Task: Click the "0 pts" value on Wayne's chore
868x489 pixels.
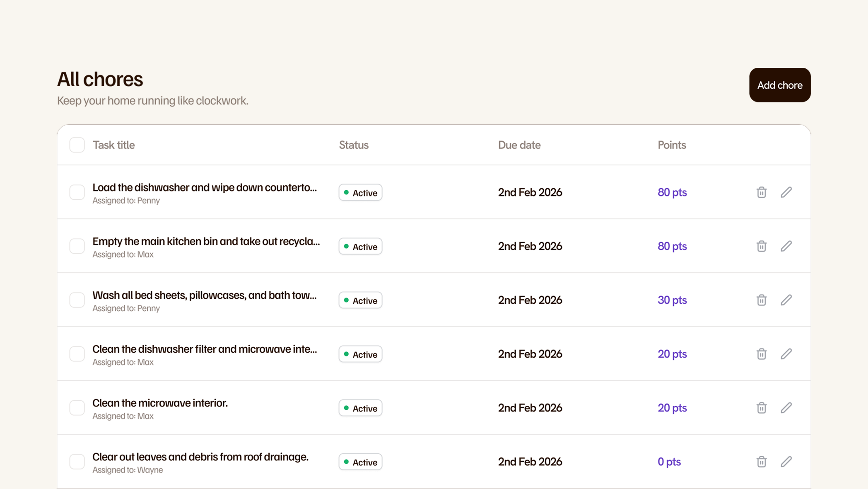Action: [x=669, y=461]
